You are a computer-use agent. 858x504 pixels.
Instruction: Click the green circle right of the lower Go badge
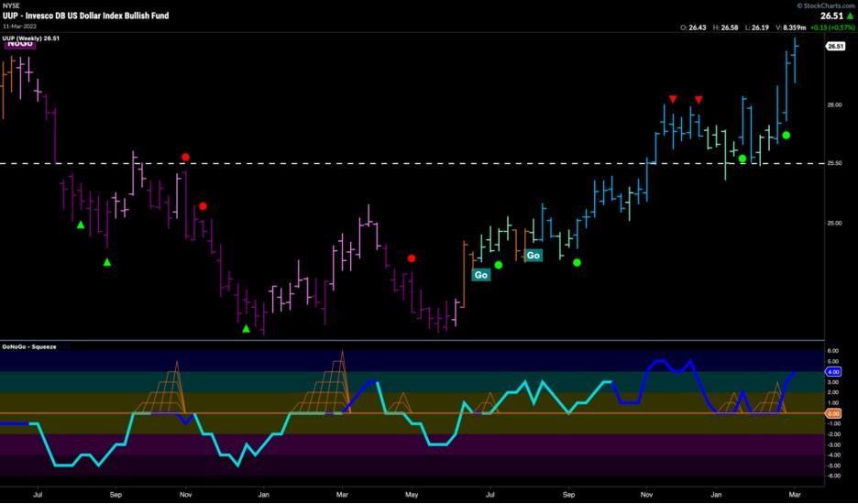click(499, 265)
